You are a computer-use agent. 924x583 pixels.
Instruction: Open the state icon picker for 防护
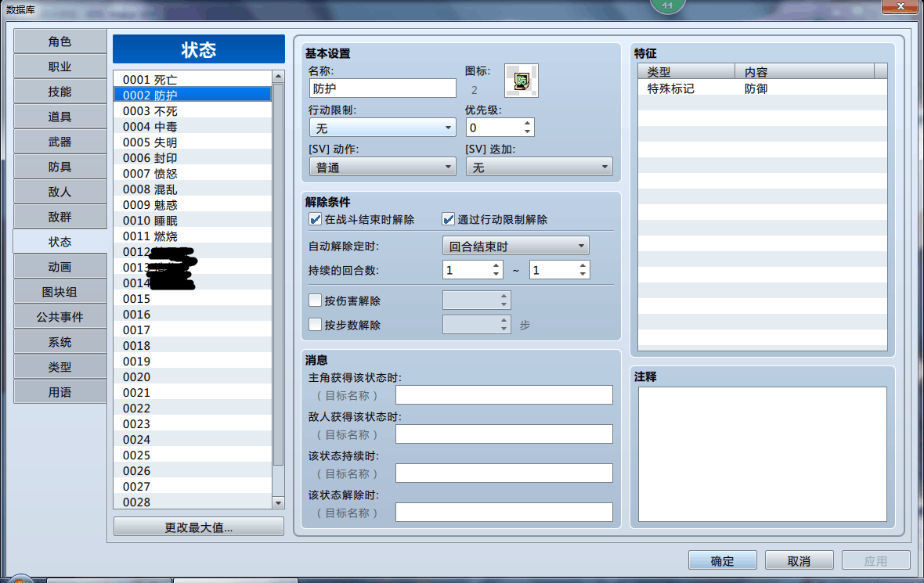pos(521,81)
